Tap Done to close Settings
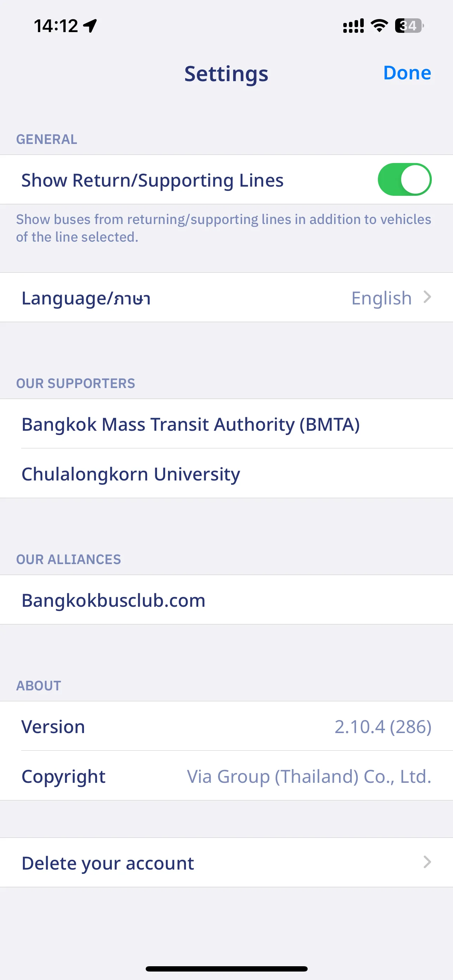Screen dimensions: 453x980 (407, 73)
